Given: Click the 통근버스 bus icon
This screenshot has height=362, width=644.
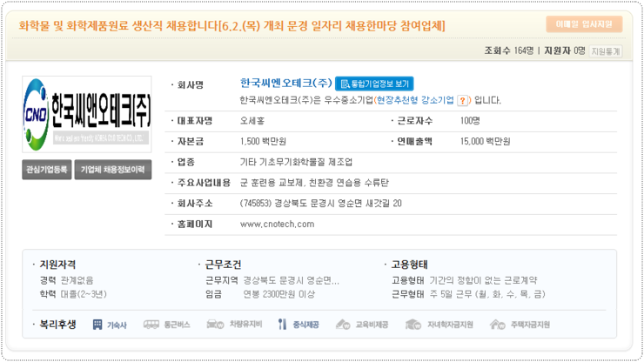Looking at the screenshot, I should pos(151,325).
